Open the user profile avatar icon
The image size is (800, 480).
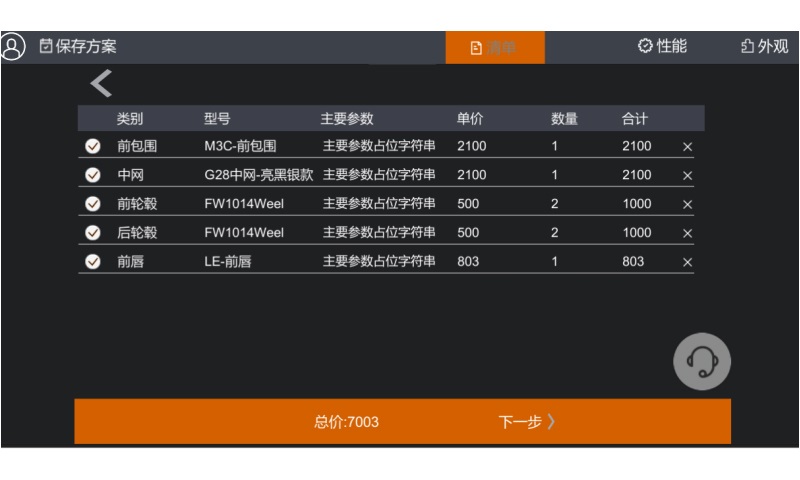tap(13, 46)
